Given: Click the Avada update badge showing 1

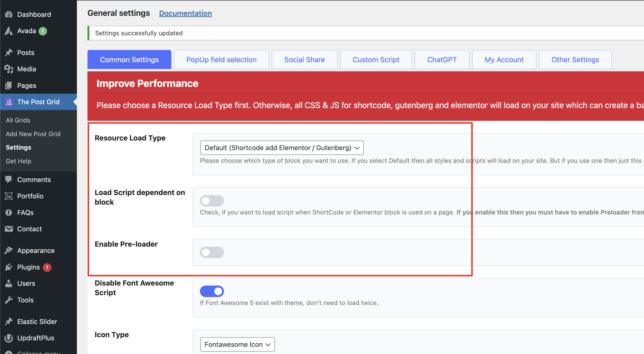Looking at the screenshot, I should tap(43, 31).
